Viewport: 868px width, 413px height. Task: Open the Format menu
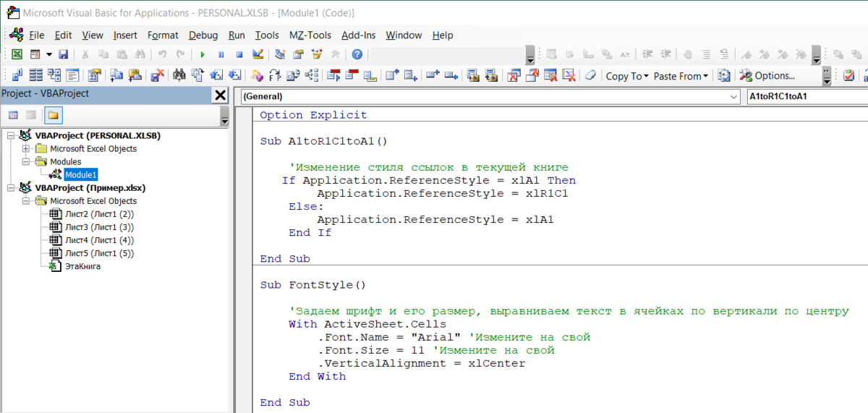click(163, 35)
